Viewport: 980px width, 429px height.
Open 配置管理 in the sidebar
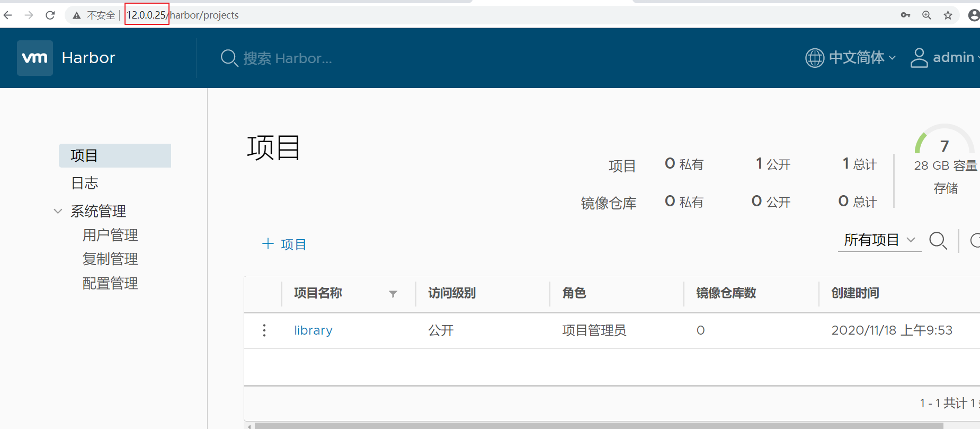(x=110, y=283)
